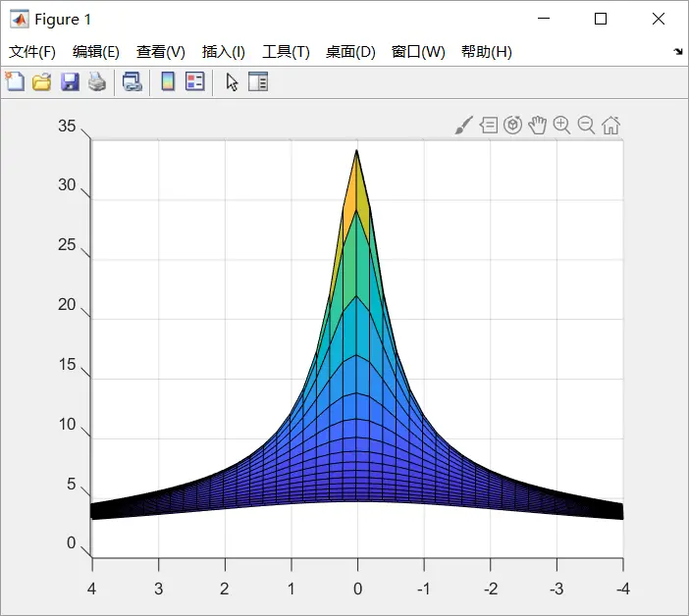
Task: Select the Zoom In magnifier
Action: coord(561,126)
